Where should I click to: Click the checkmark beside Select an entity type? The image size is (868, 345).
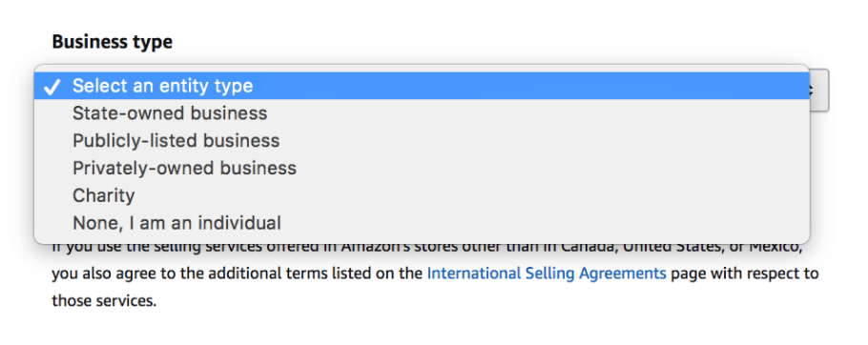coord(52,87)
